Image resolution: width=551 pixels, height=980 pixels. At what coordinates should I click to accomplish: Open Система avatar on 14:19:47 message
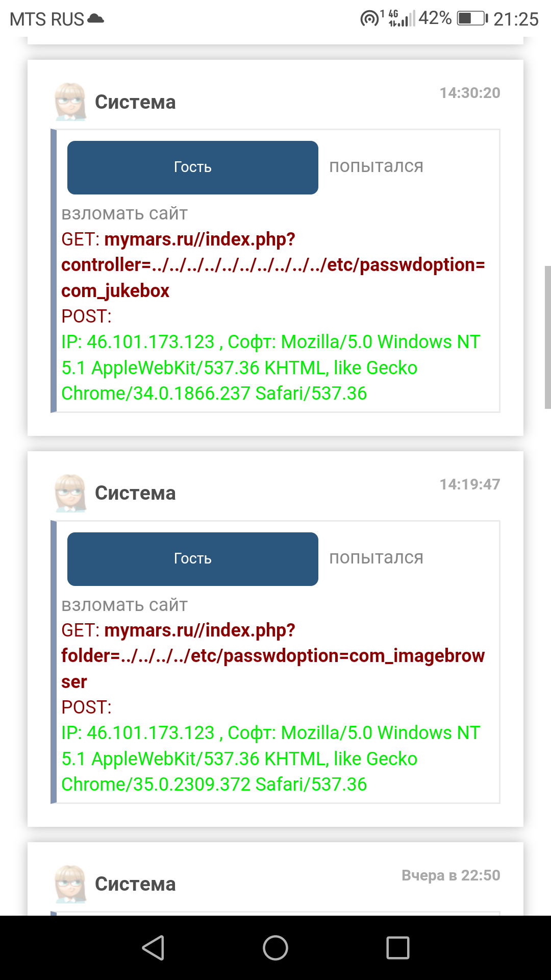tap(70, 493)
